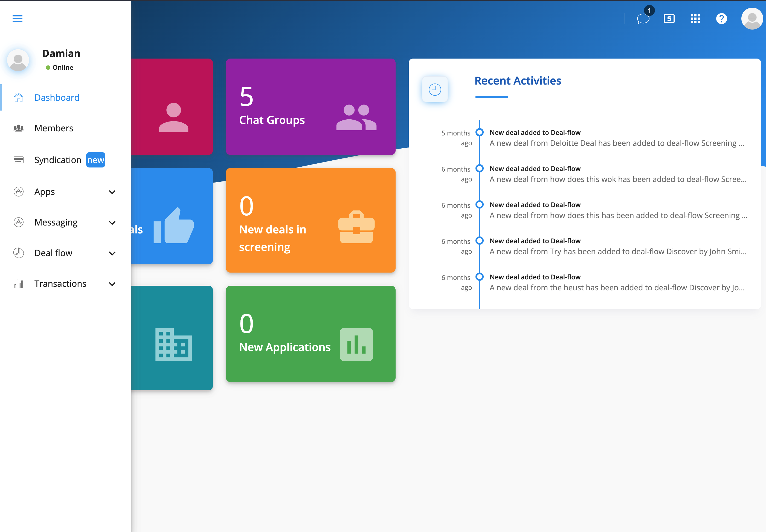Click the 5 months ago timestamp
This screenshot has width=766, height=532.
tap(457, 138)
